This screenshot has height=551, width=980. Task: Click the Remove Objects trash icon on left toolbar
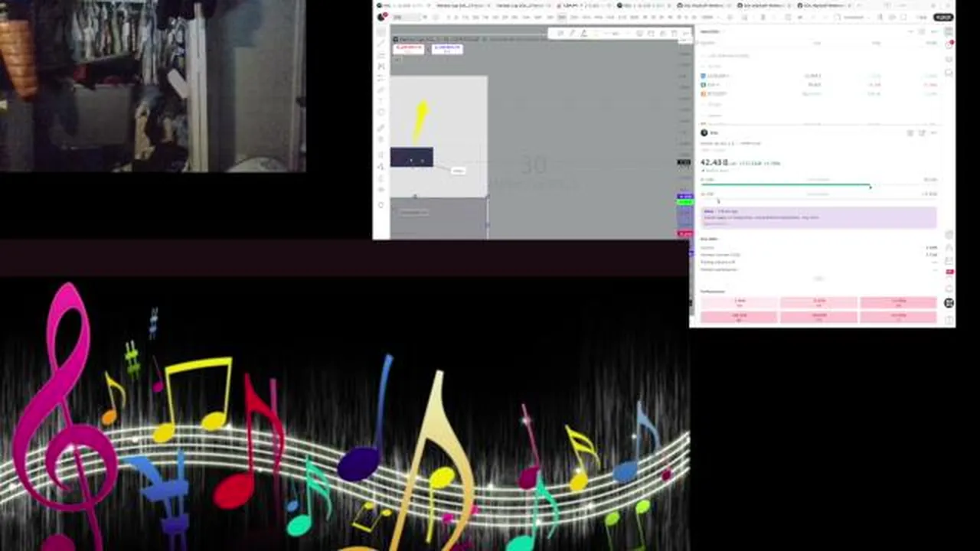pyautogui.click(x=381, y=205)
